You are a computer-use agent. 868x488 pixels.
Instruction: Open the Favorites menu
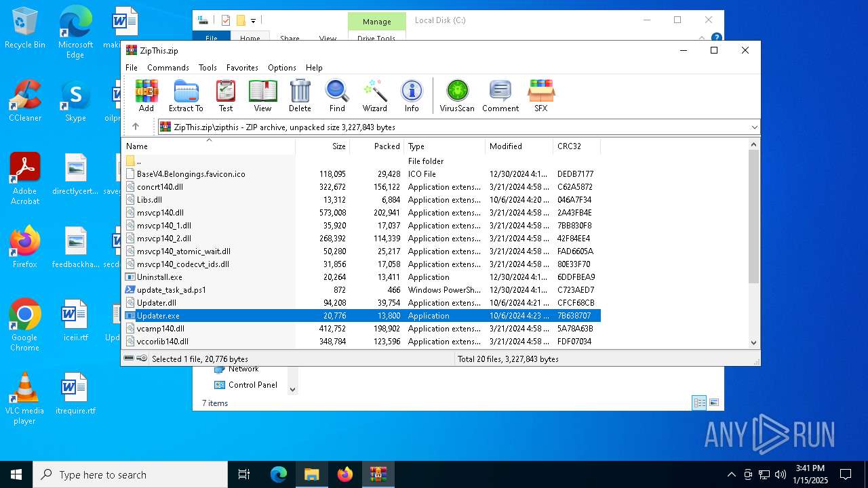point(242,68)
